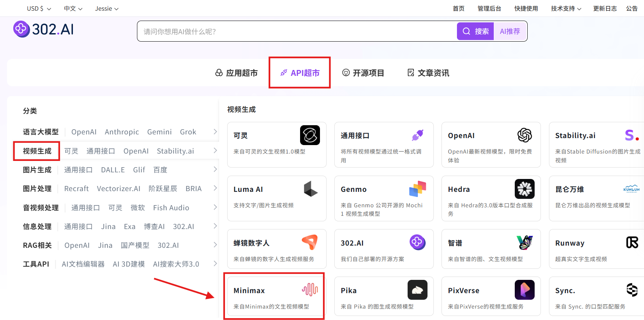This screenshot has height=320, width=644.
Task: Expand the RAG相关 row chevron
Action: tap(215, 245)
